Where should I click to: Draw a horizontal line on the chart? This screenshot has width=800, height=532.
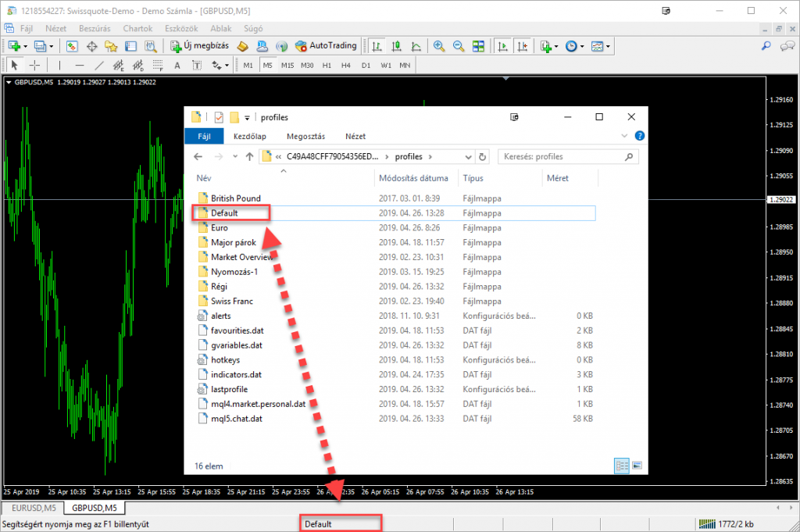tap(79, 66)
